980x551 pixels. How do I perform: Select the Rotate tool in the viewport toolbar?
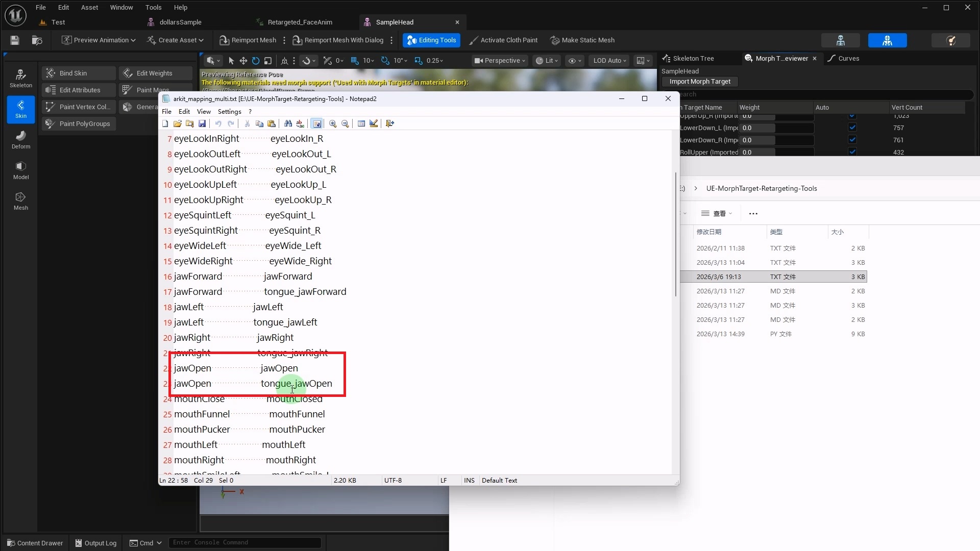pos(255,60)
